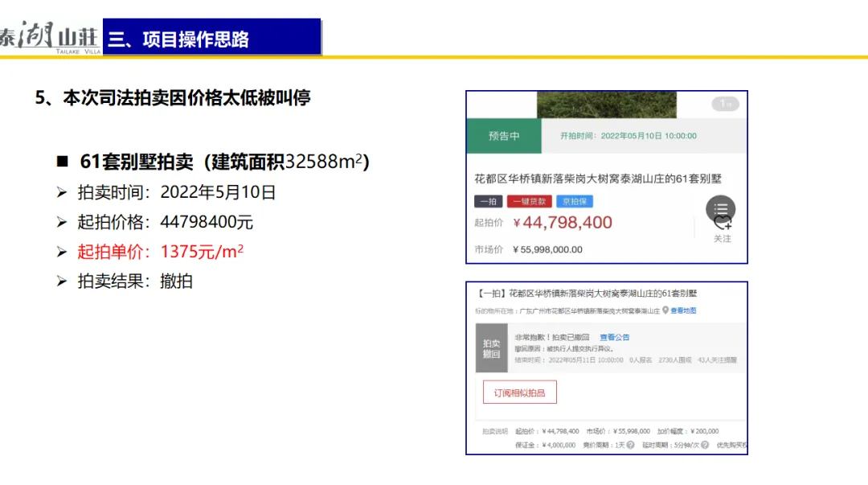The height and width of the screenshot is (485, 868).
Task: Click the text 撤回原因:被执行人提交执行异议
Action: [564, 348]
